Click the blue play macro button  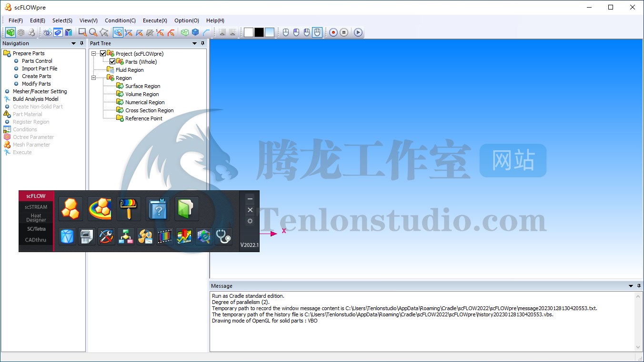click(x=358, y=32)
